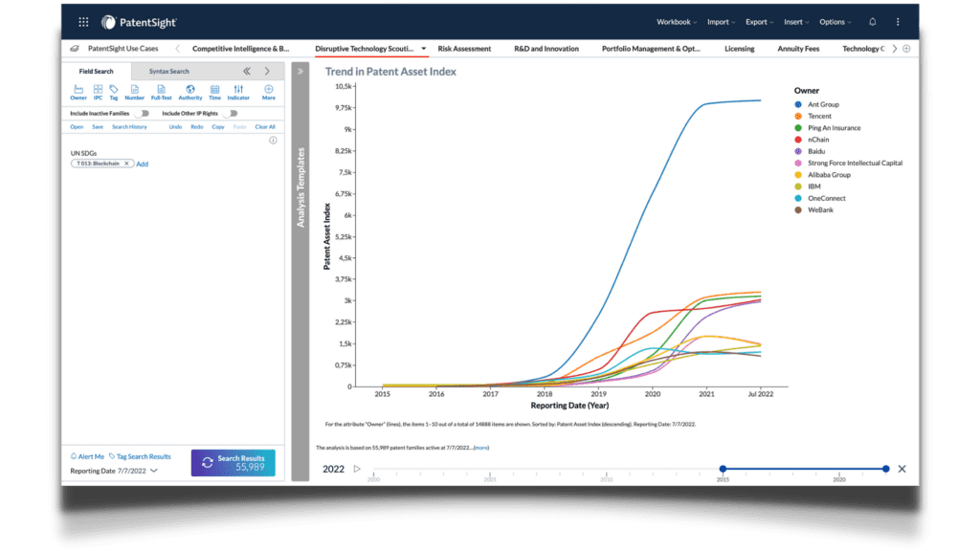Viewport: 980px width, 551px height.
Task: Open the vertical three-dot menu
Action: 898,22
